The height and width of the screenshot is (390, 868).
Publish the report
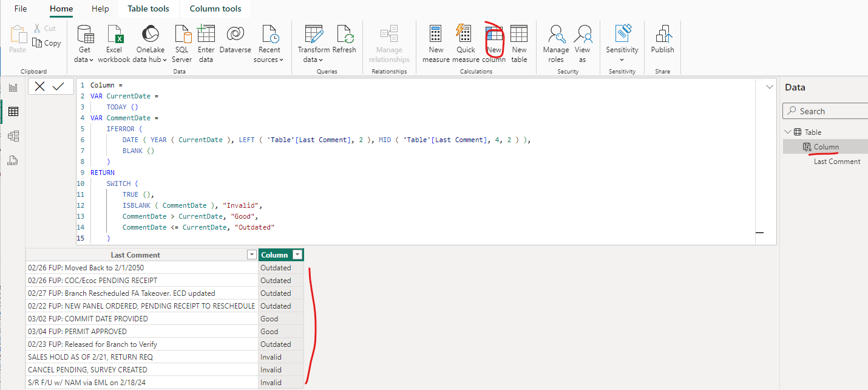662,39
